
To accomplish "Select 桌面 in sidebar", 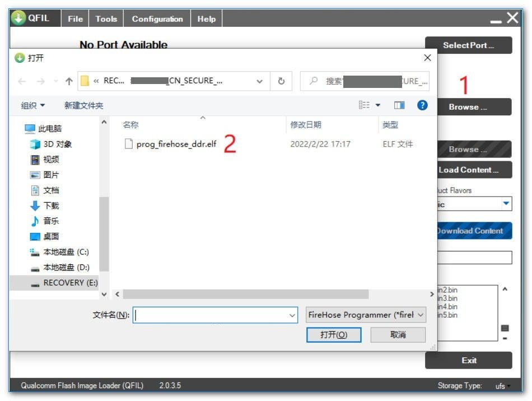I will [51, 236].
